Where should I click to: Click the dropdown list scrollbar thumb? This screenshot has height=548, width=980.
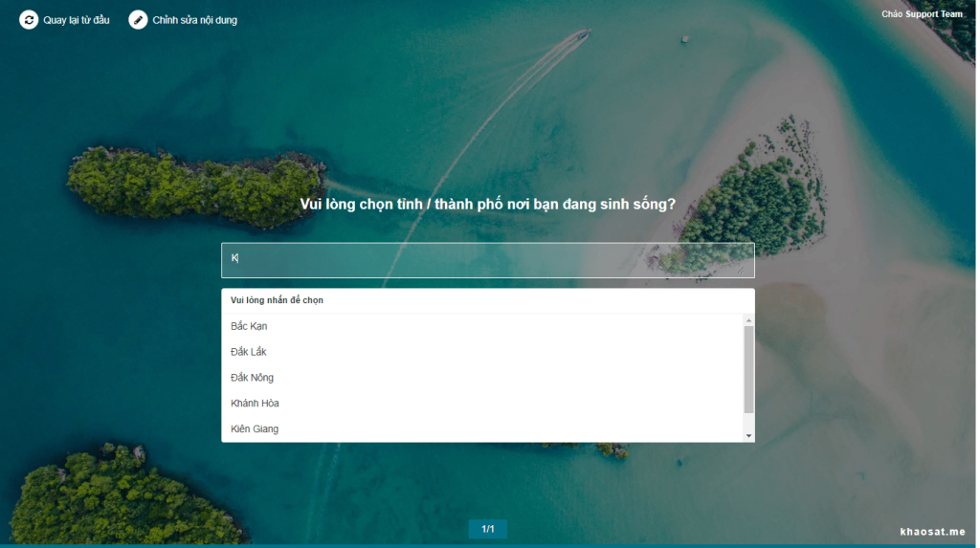(748, 369)
